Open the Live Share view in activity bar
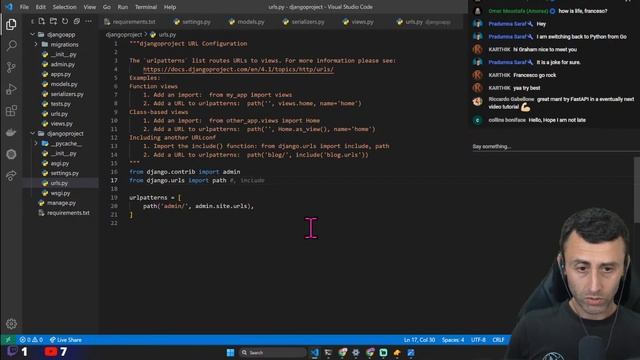The height and width of the screenshot is (360, 640). pos(11,176)
